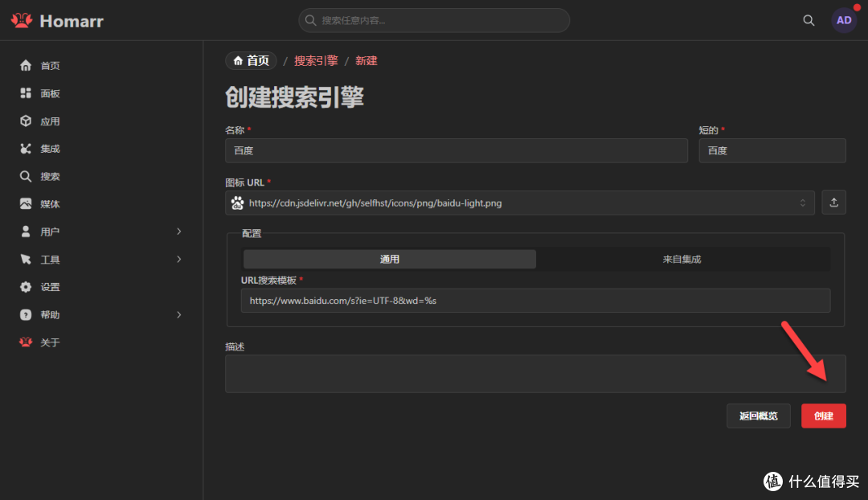Expand the 用户 sidebar submenu chevron
Image resolution: width=868 pixels, height=500 pixels.
[x=178, y=232]
